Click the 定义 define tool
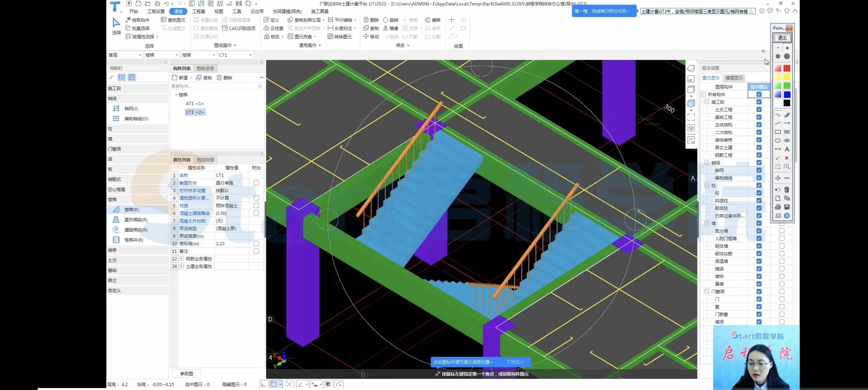This screenshot has height=390, width=868. tap(271, 20)
